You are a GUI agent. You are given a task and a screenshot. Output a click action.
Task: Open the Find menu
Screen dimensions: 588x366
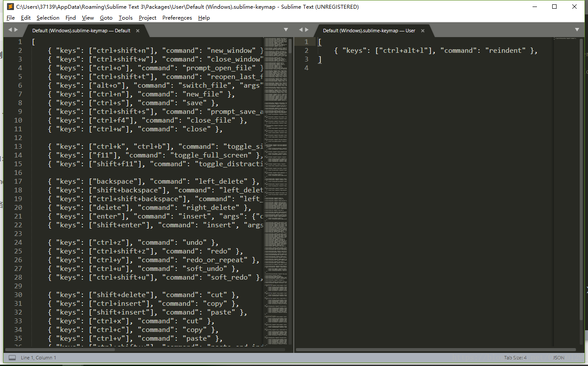tap(70, 18)
